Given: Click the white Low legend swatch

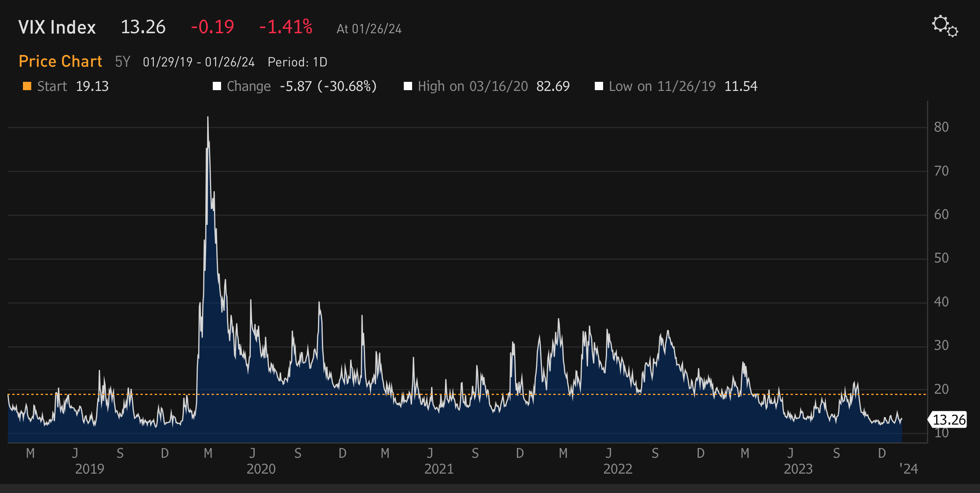Looking at the screenshot, I should click(599, 86).
